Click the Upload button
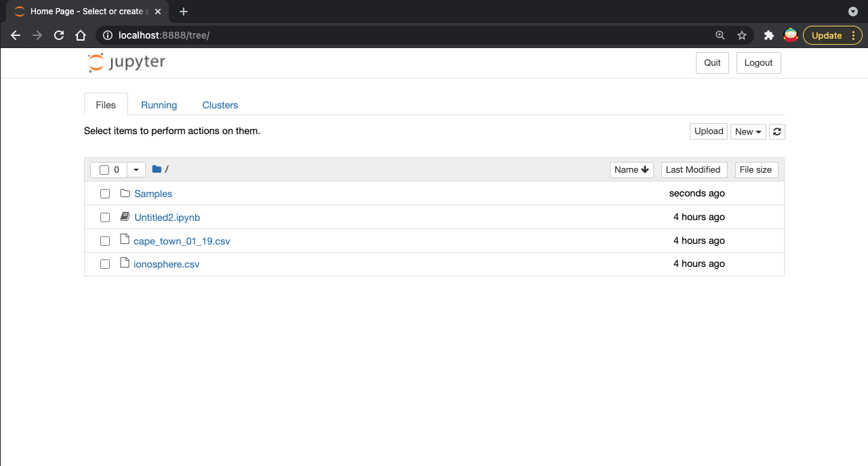This screenshot has width=868, height=466. [709, 131]
